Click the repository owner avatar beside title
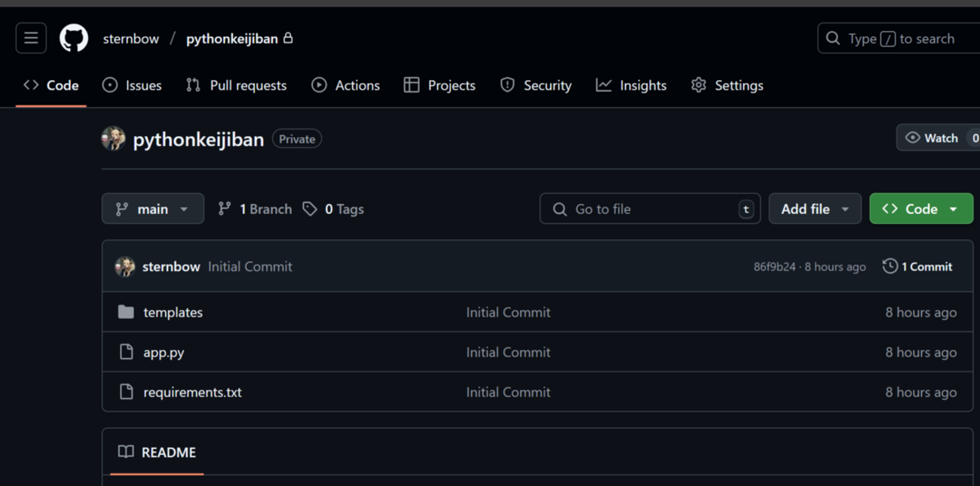 coord(114,139)
